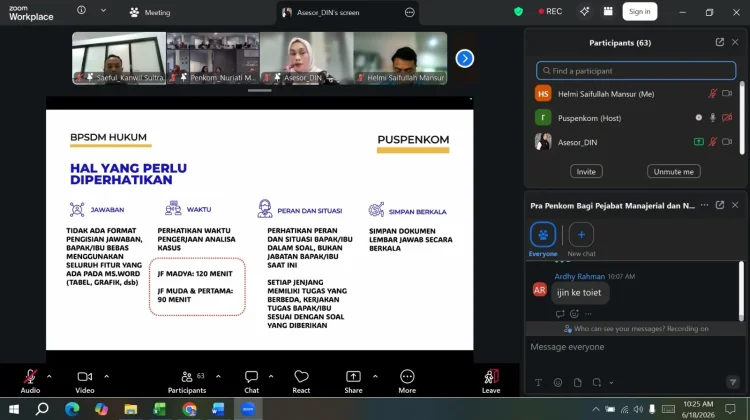Click the Sign in button
Image resolution: width=750 pixels, height=420 pixels.
pyautogui.click(x=640, y=11)
